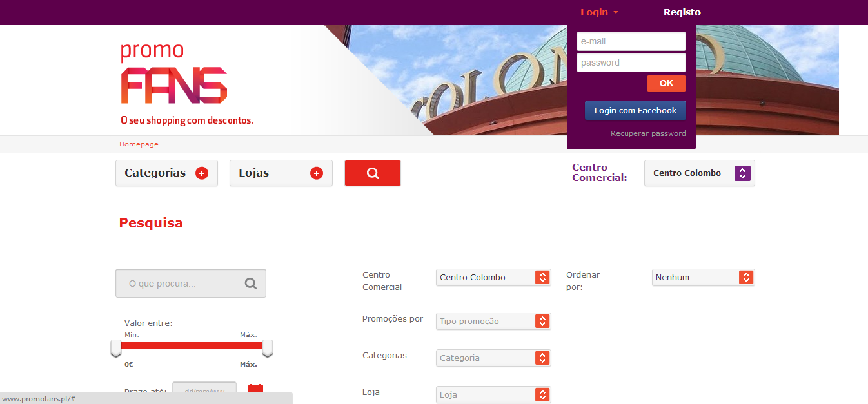
Task: Click the Login caret arrow
Action: 616,12
